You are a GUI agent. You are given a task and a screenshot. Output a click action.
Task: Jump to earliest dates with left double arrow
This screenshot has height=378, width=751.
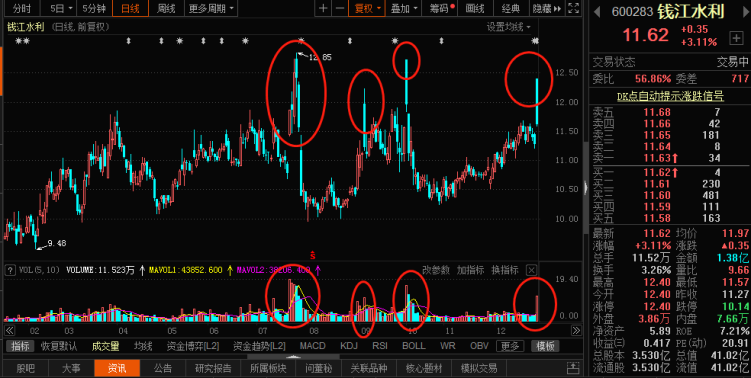[x=10, y=331]
